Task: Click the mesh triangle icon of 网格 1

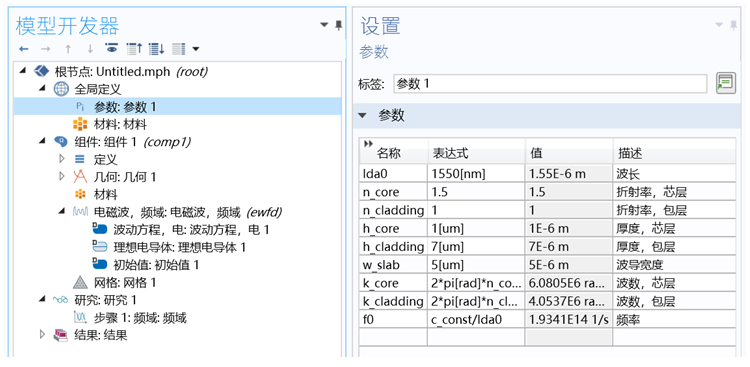Action: 80,282
